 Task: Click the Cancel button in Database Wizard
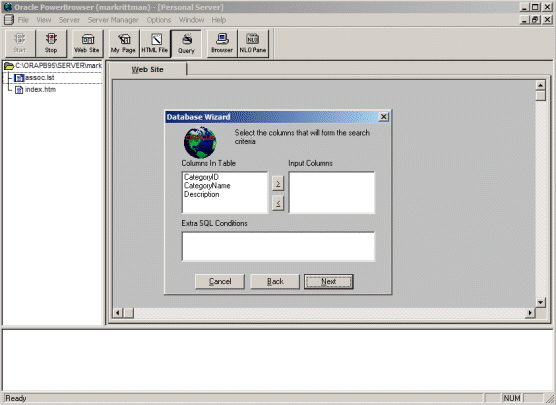point(220,282)
